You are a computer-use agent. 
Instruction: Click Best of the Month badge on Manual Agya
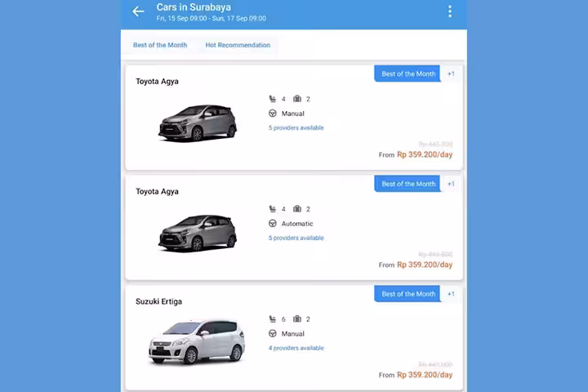408,73
